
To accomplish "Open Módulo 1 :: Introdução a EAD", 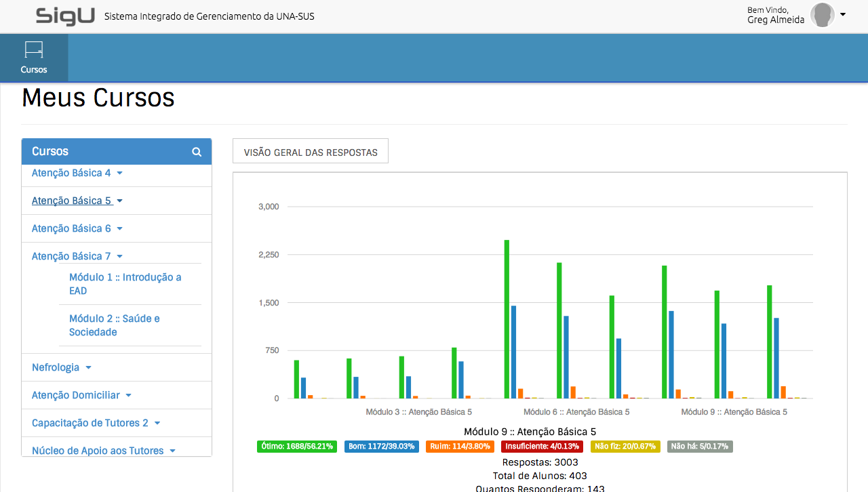I will [125, 284].
